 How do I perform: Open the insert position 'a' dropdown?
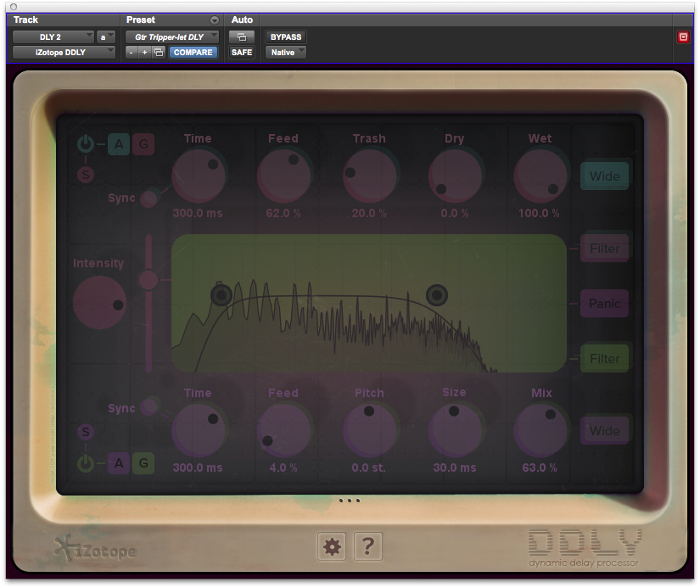click(106, 37)
